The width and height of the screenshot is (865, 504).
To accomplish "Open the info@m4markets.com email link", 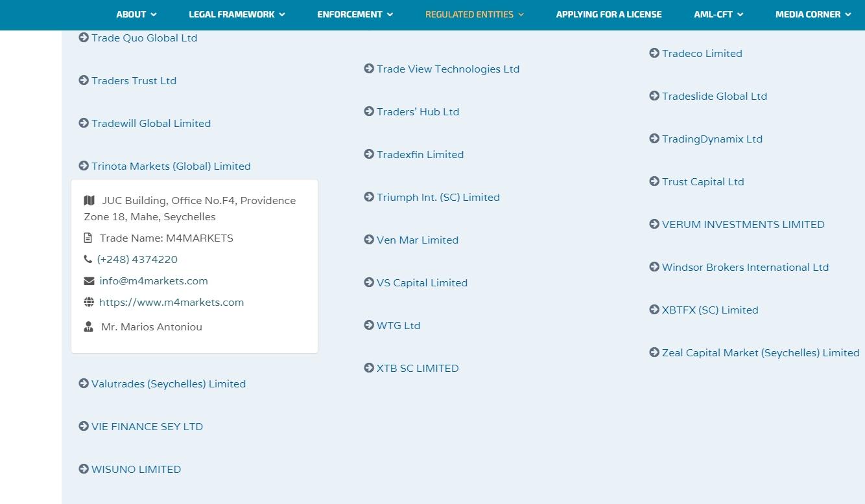I will pyautogui.click(x=154, y=281).
